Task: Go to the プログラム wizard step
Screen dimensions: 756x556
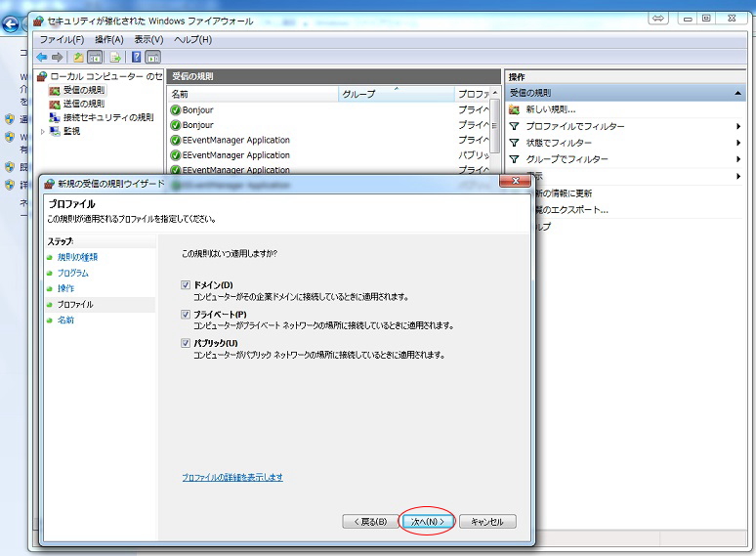Action: [73, 273]
